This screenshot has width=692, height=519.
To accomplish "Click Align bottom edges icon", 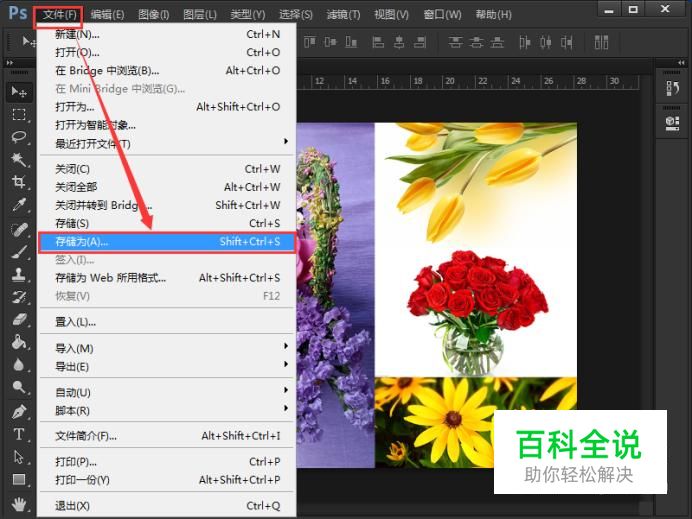I will (351, 42).
